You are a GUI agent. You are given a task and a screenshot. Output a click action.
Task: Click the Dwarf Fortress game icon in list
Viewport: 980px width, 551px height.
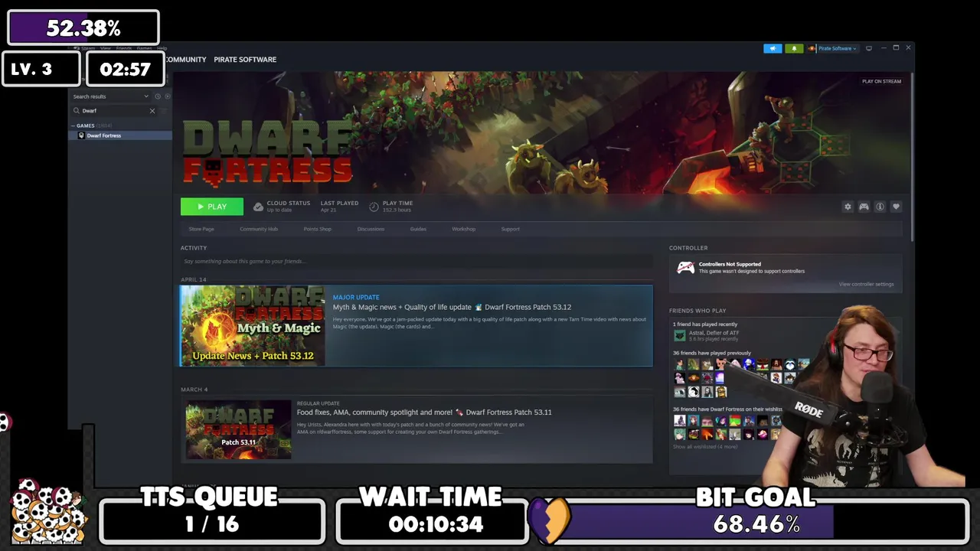click(x=82, y=135)
